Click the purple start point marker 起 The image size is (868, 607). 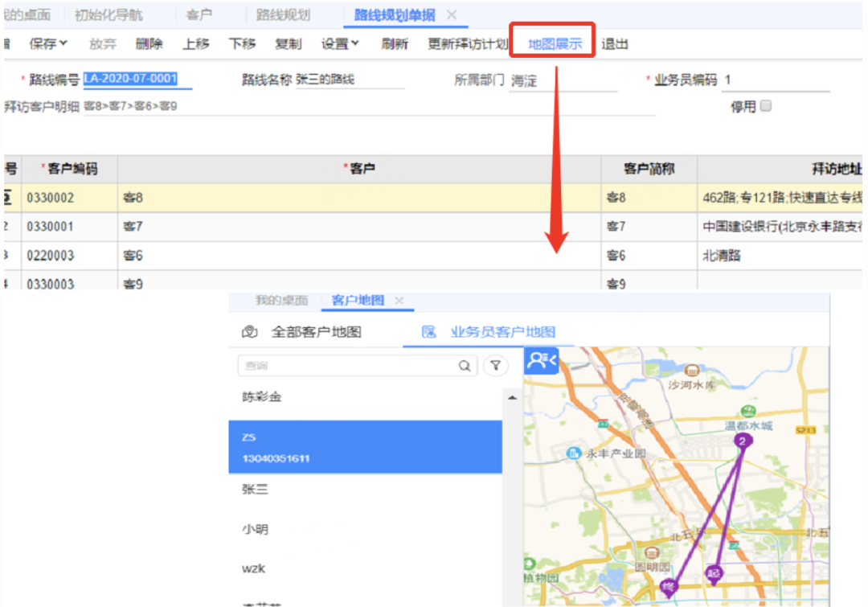pos(713,573)
